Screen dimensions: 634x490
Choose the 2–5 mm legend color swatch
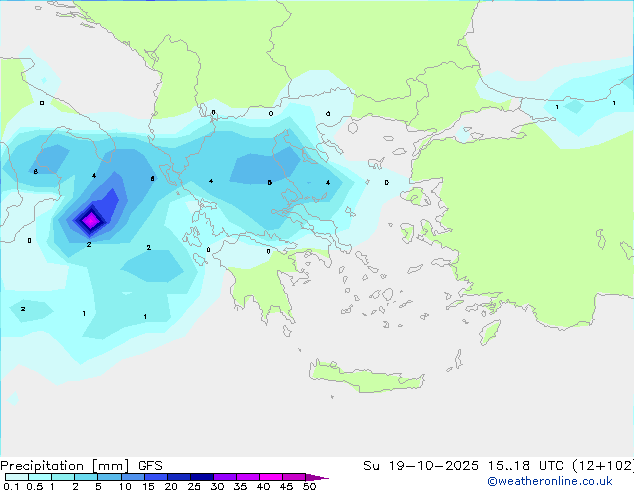(x=86, y=477)
